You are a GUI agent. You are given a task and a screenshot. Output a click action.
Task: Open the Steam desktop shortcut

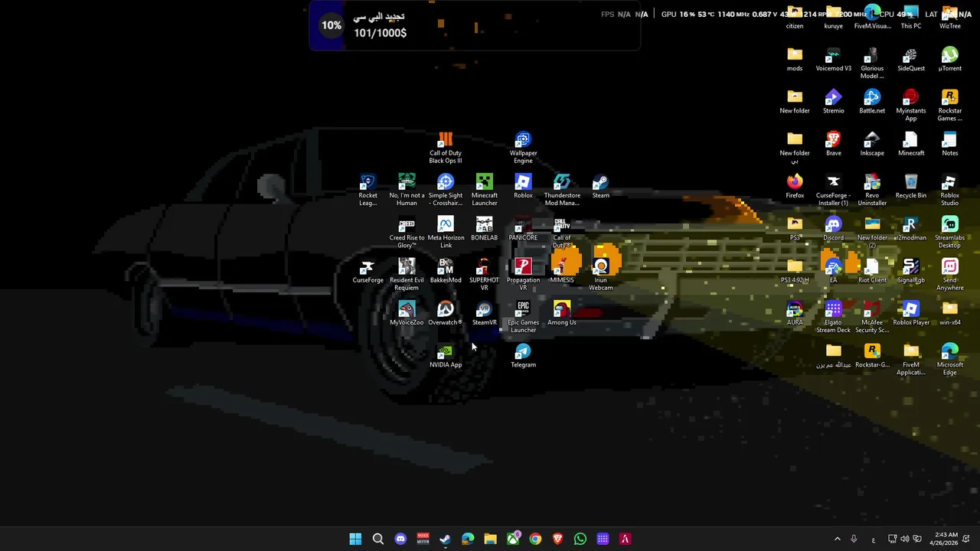click(x=601, y=186)
